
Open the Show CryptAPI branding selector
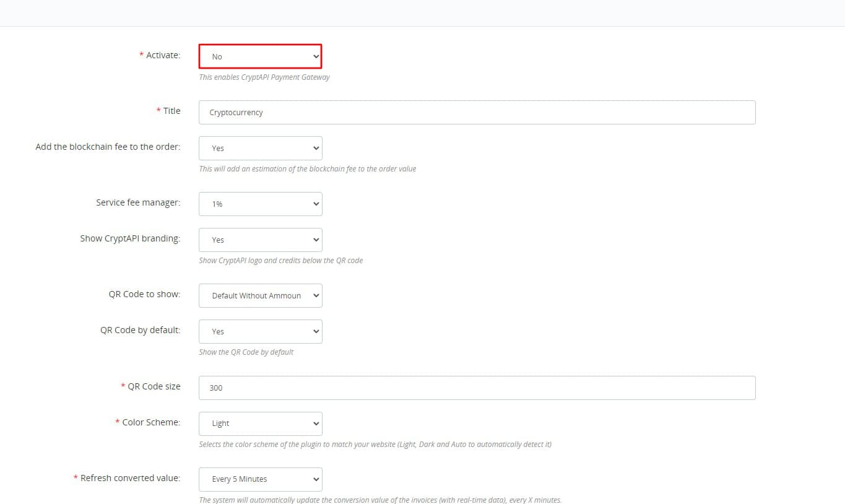coord(260,240)
